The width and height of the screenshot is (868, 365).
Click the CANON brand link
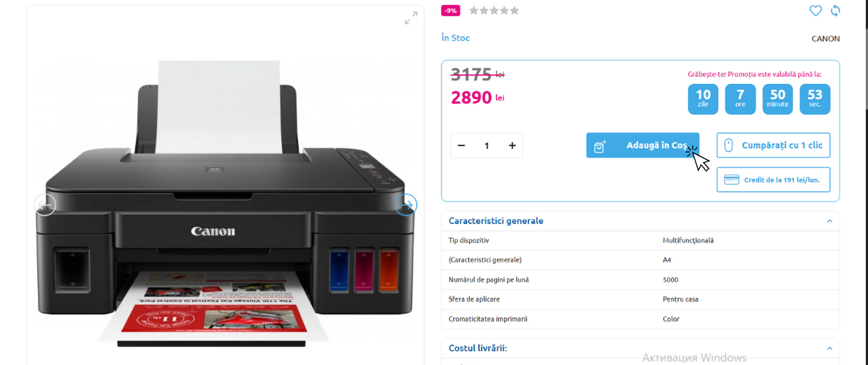826,39
